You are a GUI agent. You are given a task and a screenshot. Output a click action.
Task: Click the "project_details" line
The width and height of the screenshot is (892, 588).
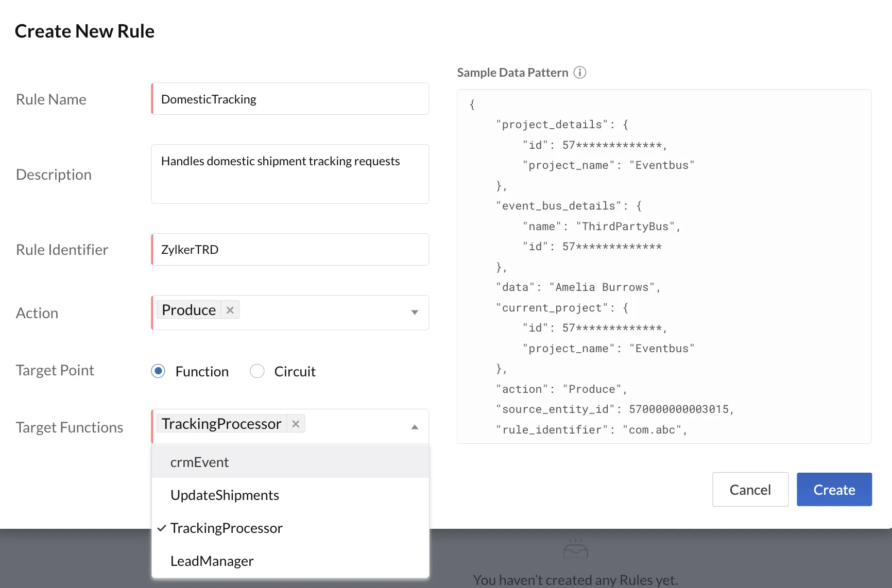562,124
